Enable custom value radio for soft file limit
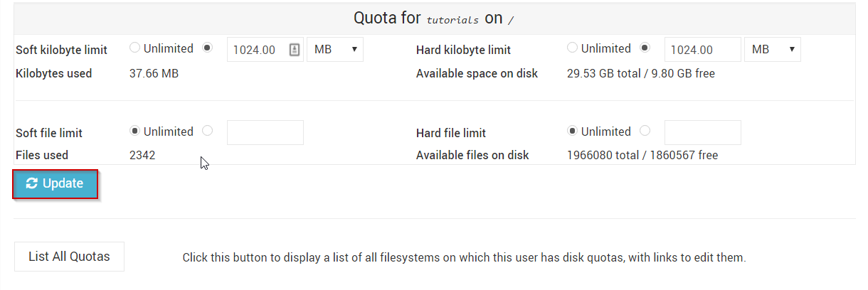Viewport: 868px width, 290px height. point(207,131)
